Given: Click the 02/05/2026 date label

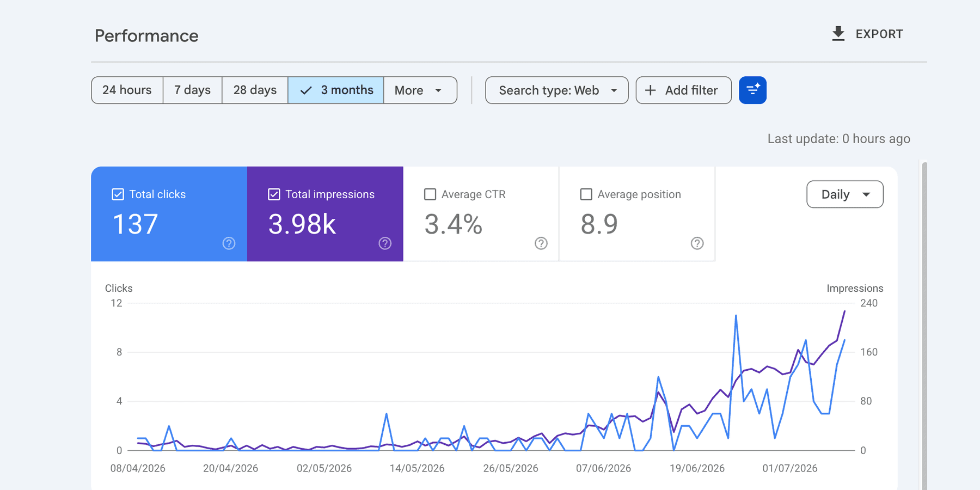Looking at the screenshot, I should pyautogui.click(x=324, y=468).
